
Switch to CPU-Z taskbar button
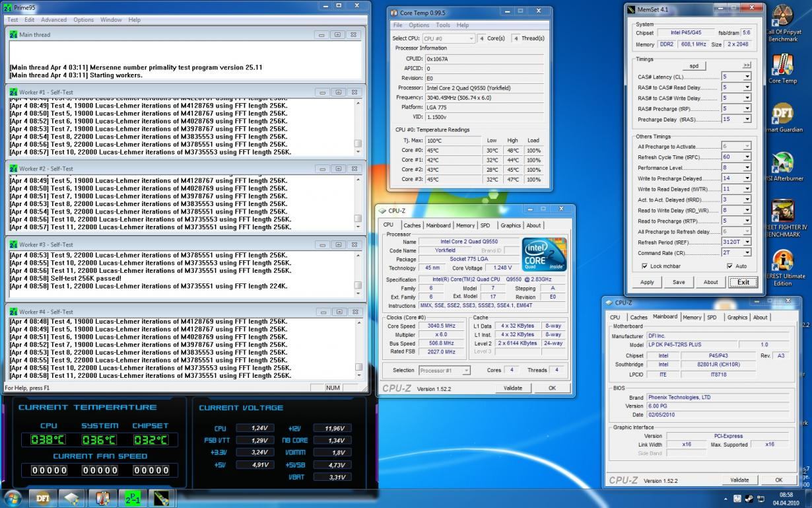[x=73, y=497]
